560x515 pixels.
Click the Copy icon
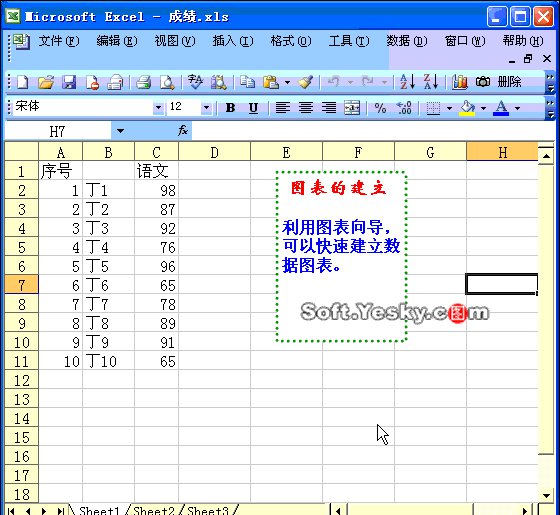point(247,82)
